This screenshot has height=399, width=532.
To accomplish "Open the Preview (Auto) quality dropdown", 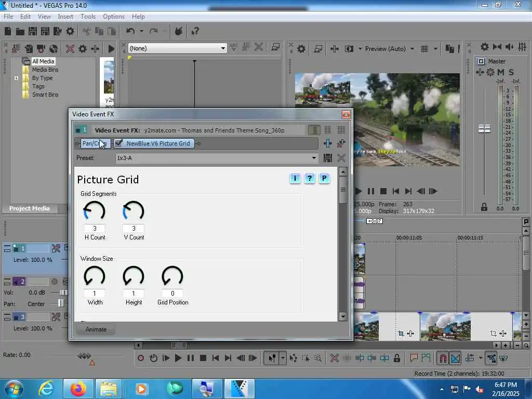I will click(x=412, y=49).
